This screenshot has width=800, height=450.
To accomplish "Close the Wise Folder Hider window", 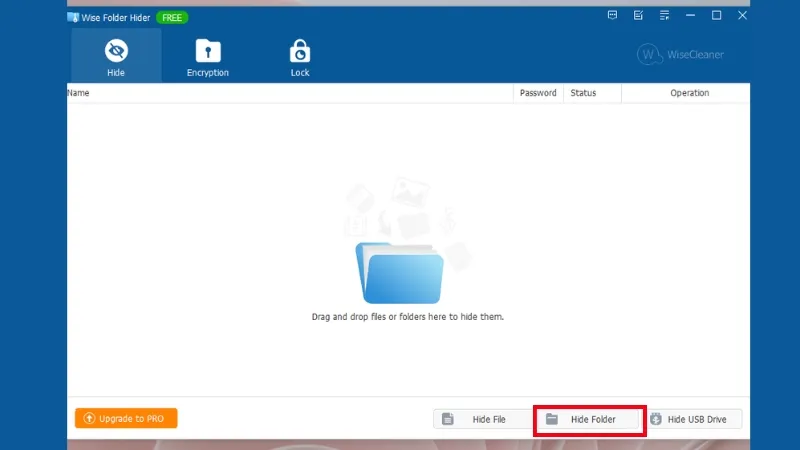I will coord(742,15).
